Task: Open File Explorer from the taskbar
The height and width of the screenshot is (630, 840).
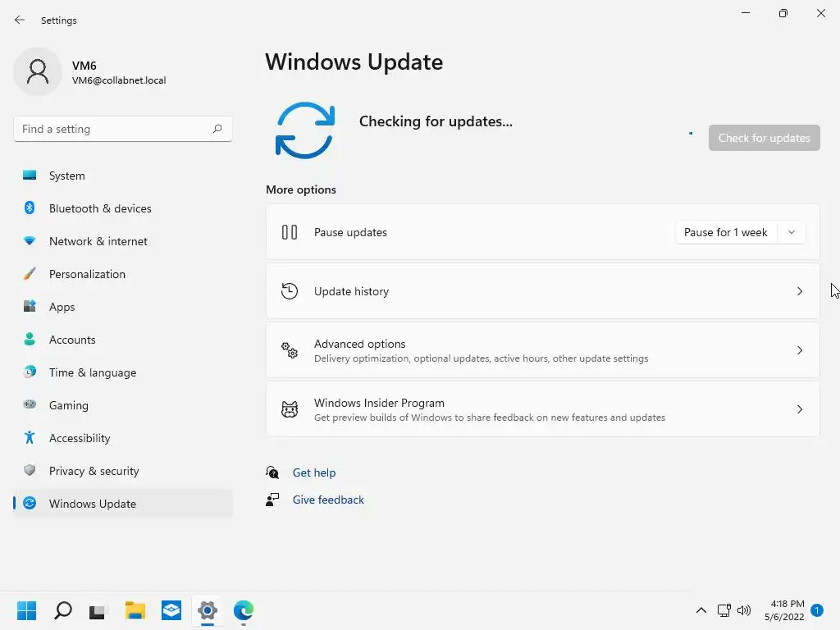Action: [135, 610]
